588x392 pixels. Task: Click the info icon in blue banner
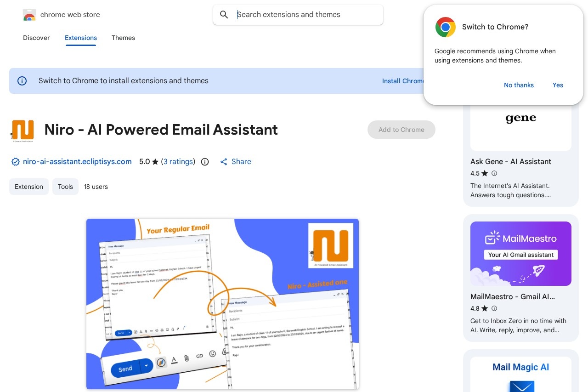tap(22, 81)
